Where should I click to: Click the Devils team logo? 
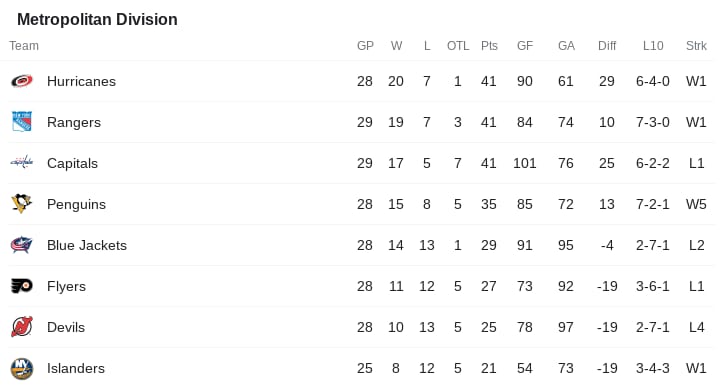[x=22, y=327]
